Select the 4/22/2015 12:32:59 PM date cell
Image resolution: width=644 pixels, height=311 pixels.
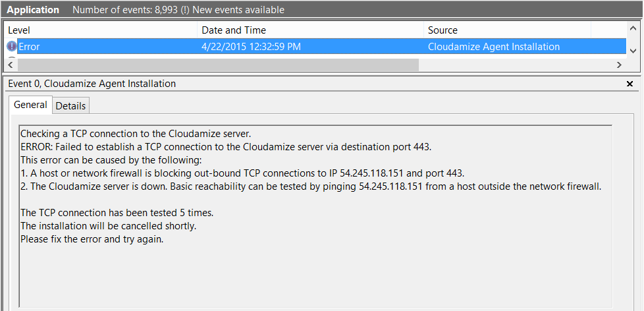251,47
